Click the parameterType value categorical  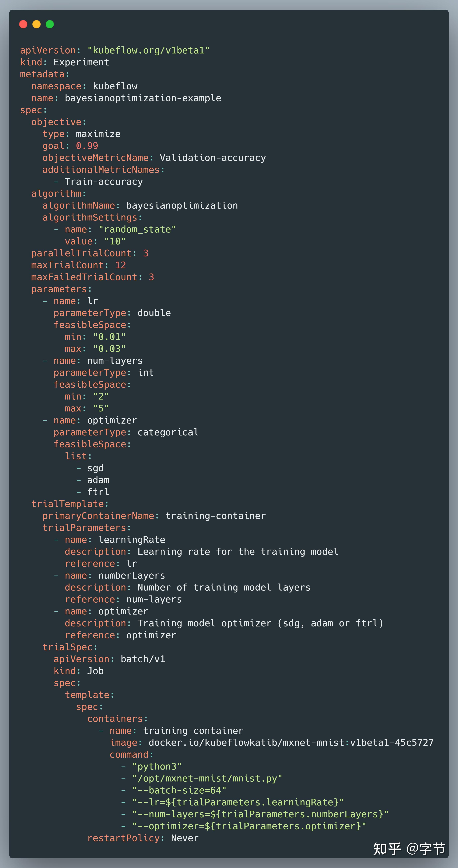(168, 432)
